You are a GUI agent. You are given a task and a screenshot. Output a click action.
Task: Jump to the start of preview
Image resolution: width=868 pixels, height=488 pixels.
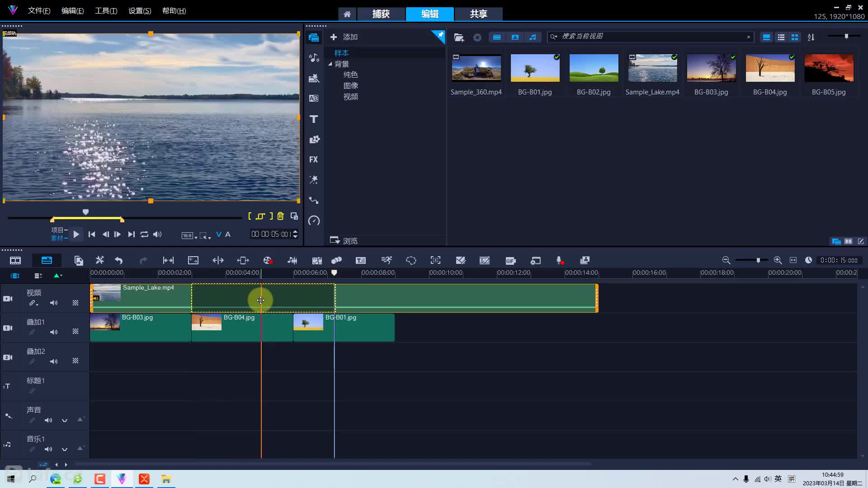[x=92, y=234]
